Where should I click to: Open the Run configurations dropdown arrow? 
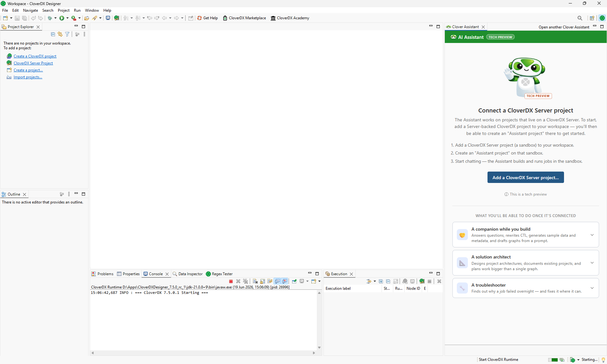pos(67,18)
